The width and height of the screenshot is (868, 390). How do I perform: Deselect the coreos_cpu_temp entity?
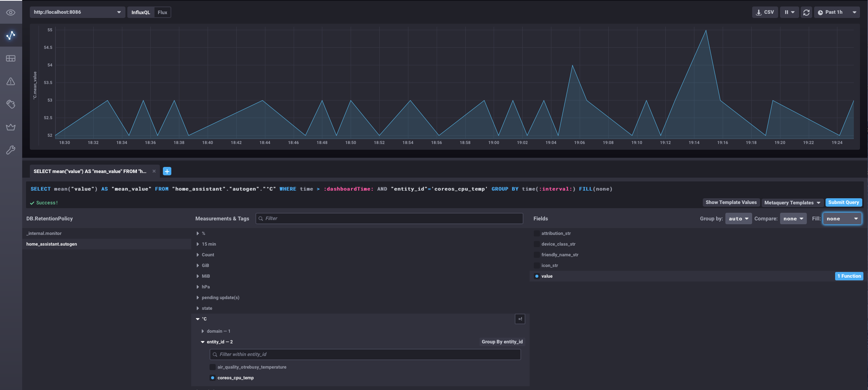pyautogui.click(x=213, y=377)
